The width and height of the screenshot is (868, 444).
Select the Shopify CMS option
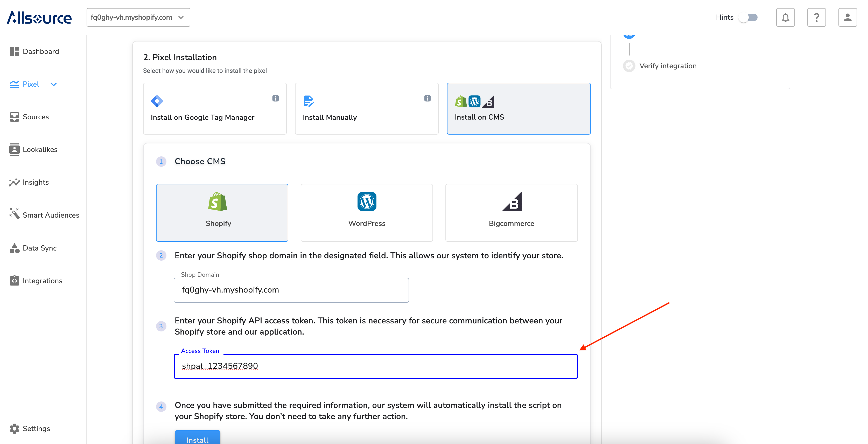[x=222, y=212]
